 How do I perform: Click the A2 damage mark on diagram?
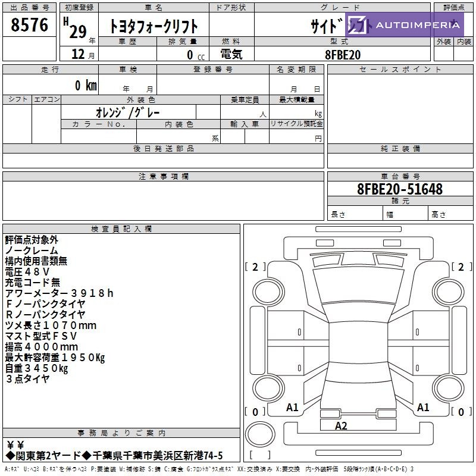click(341, 426)
